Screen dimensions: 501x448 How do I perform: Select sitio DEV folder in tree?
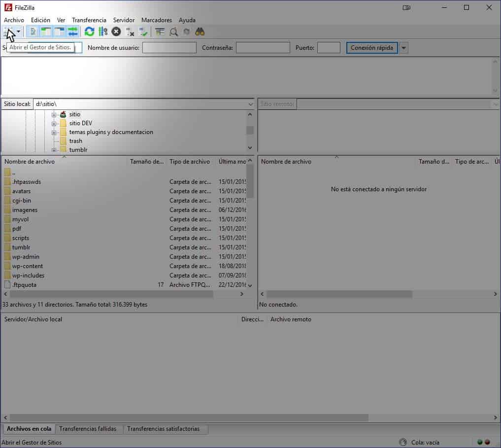click(x=80, y=123)
